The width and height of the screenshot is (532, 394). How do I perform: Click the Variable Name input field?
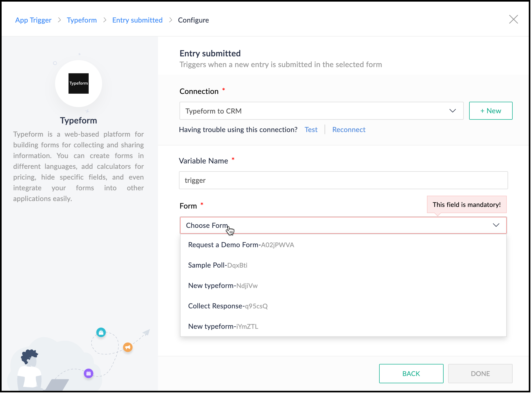(x=343, y=180)
